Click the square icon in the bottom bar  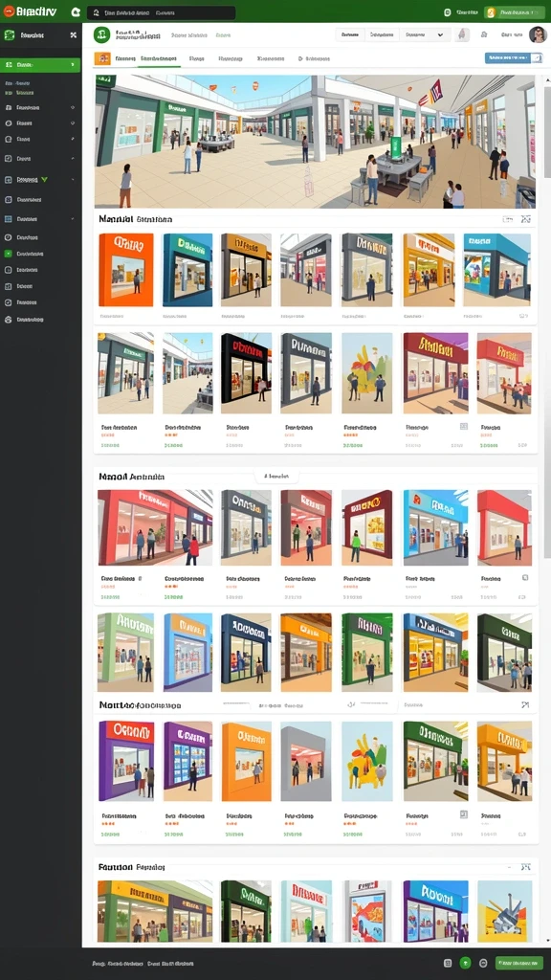(x=448, y=963)
